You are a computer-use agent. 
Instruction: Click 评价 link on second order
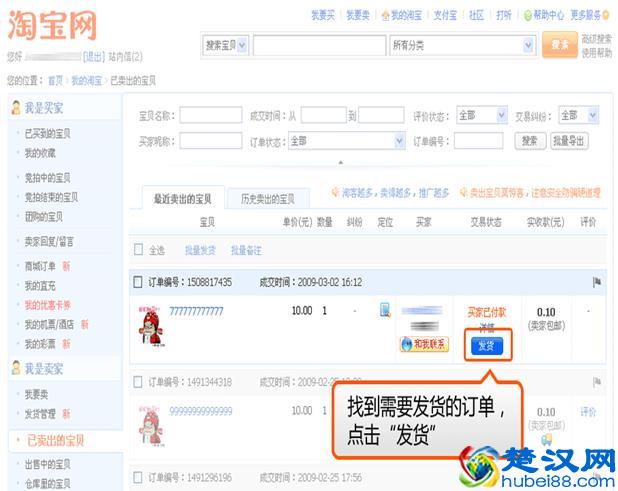point(588,412)
